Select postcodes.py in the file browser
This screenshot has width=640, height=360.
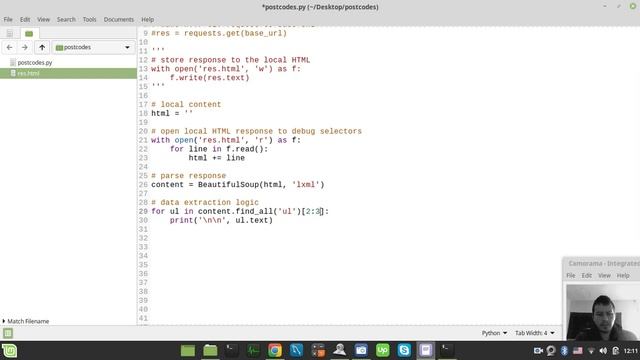coord(35,62)
